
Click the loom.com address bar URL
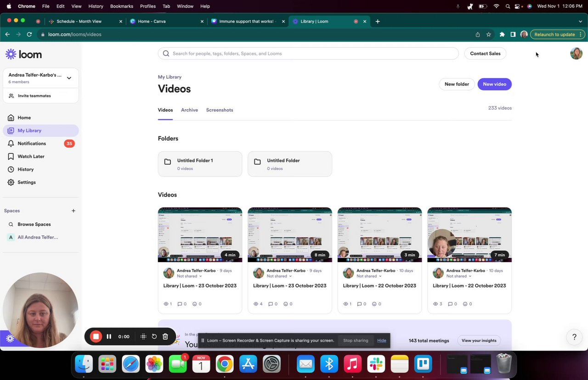click(x=74, y=34)
